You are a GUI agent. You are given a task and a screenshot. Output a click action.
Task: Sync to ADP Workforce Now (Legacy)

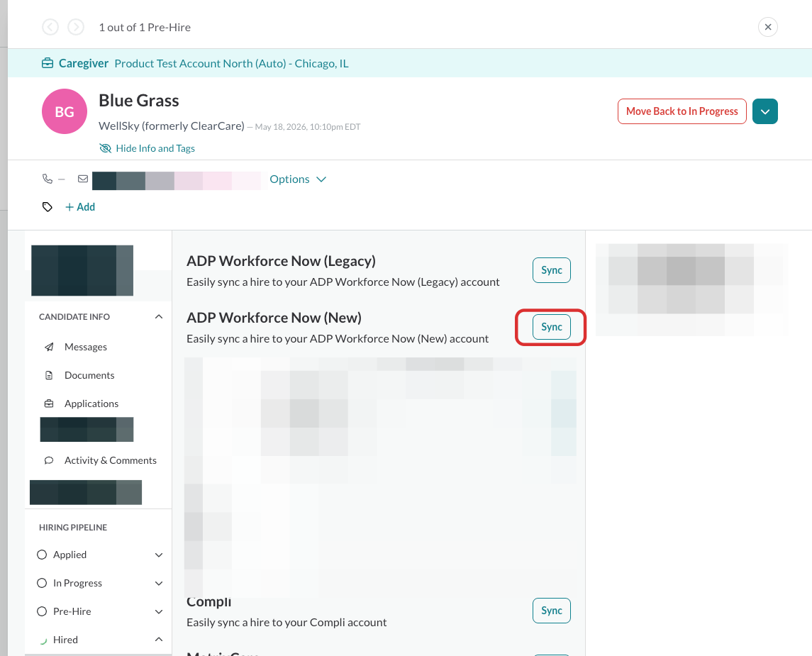point(552,270)
